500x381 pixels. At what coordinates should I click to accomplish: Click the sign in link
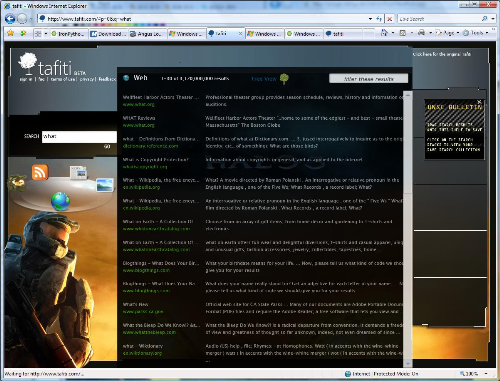point(26,79)
